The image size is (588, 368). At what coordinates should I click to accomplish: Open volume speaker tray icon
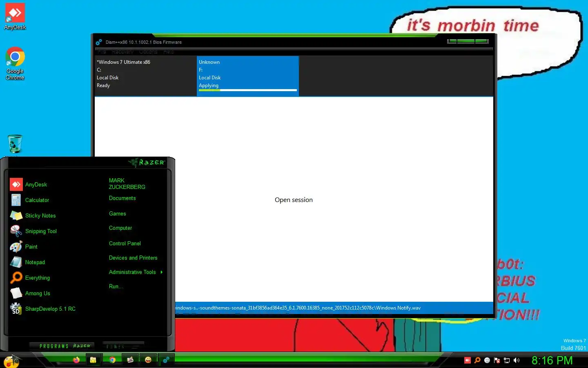[517, 360]
